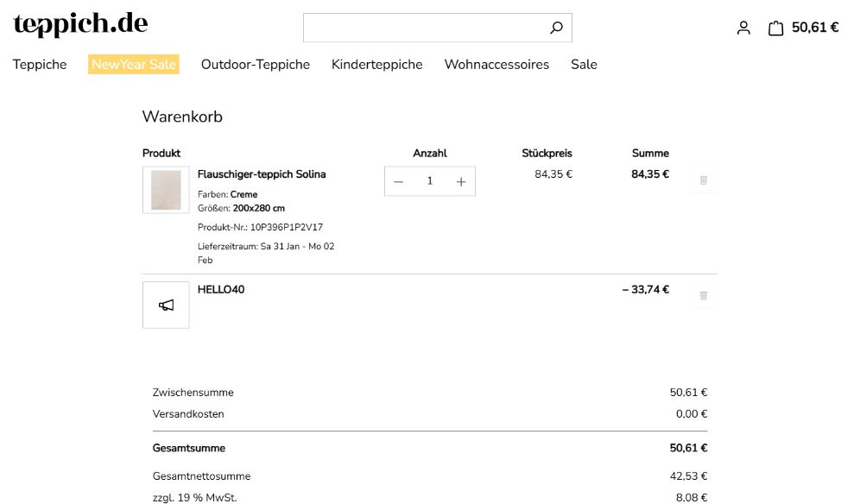This screenshot has height=504, width=860.
Task: Open the Sale menu item
Action: pyautogui.click(x=584, y=64)
